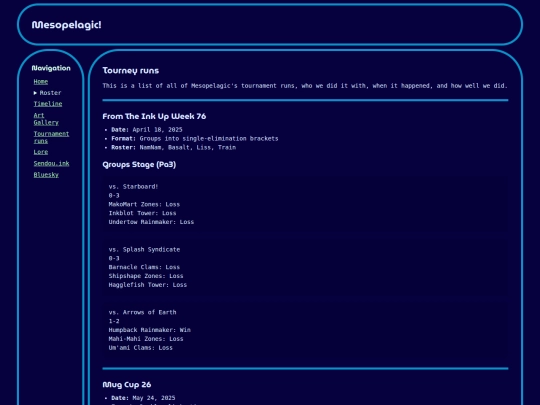Image resolution: width=540 pixels, height=405 pixels.
Task: Click the Mesopelagic! site title
Action: pos(66,25)
